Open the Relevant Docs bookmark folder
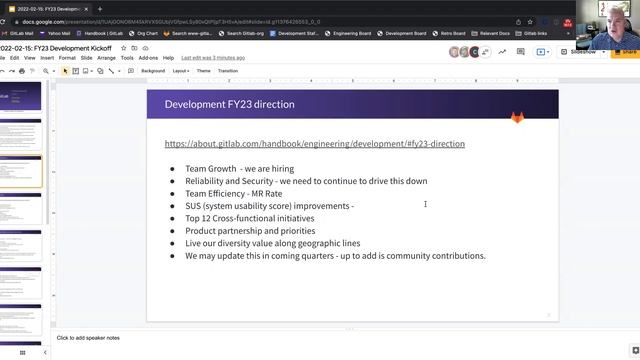Viewport: 640px width, 360px height. (x=490, y=33)
